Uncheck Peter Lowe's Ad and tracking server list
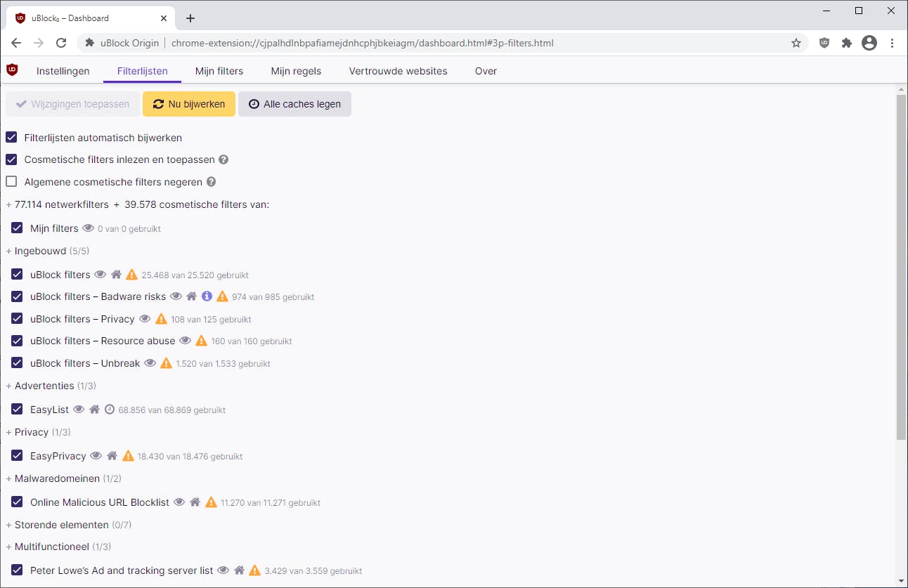 click(x=17, y=570)
